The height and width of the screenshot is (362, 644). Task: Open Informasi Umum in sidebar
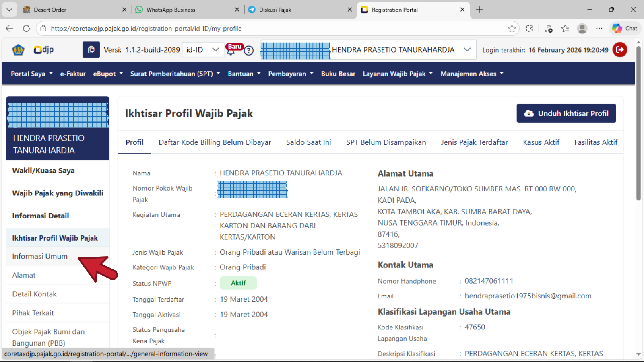(40, 257)
